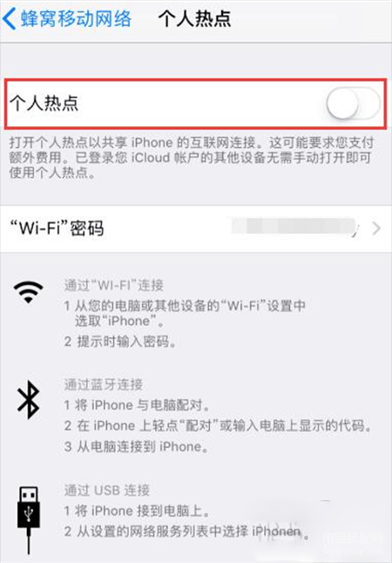This screenshot has width=392, height=563.
Task: Select the 个人热点 row label
Action: point(44,104)
